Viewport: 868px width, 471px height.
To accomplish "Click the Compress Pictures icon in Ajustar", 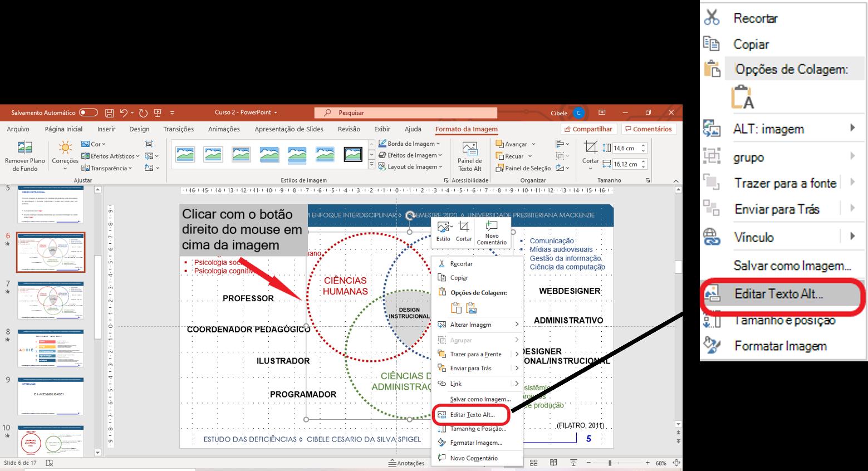I will [149, 144].
